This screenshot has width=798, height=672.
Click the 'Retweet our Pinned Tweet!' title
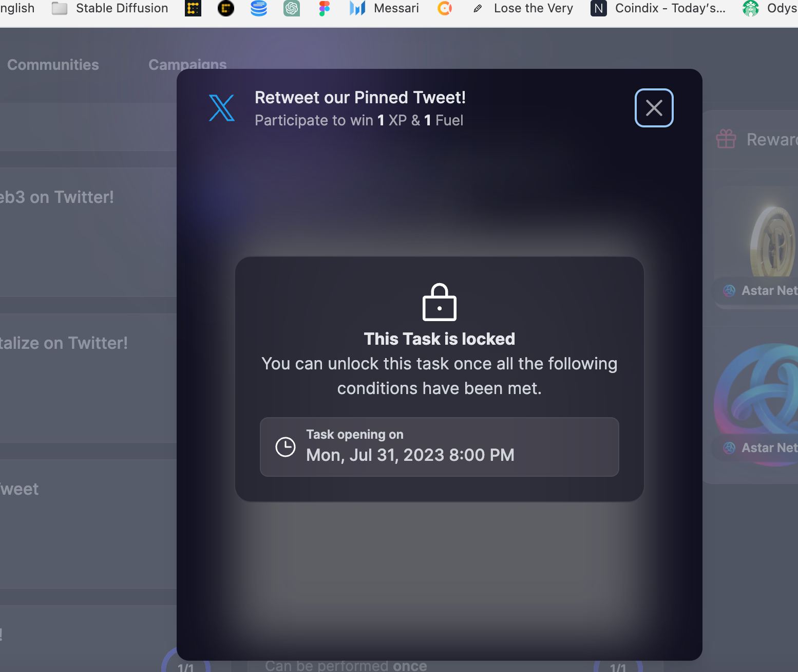click(360, 98)
